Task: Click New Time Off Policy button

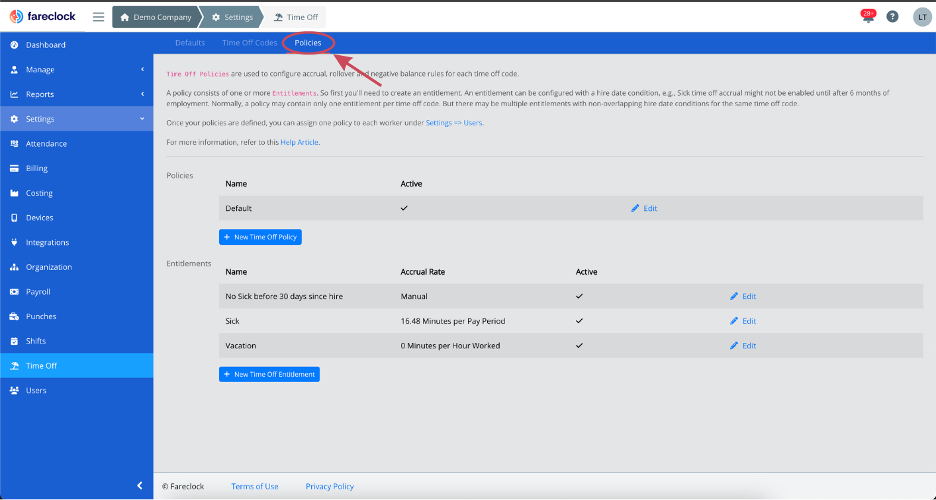Action: point(260,237)
